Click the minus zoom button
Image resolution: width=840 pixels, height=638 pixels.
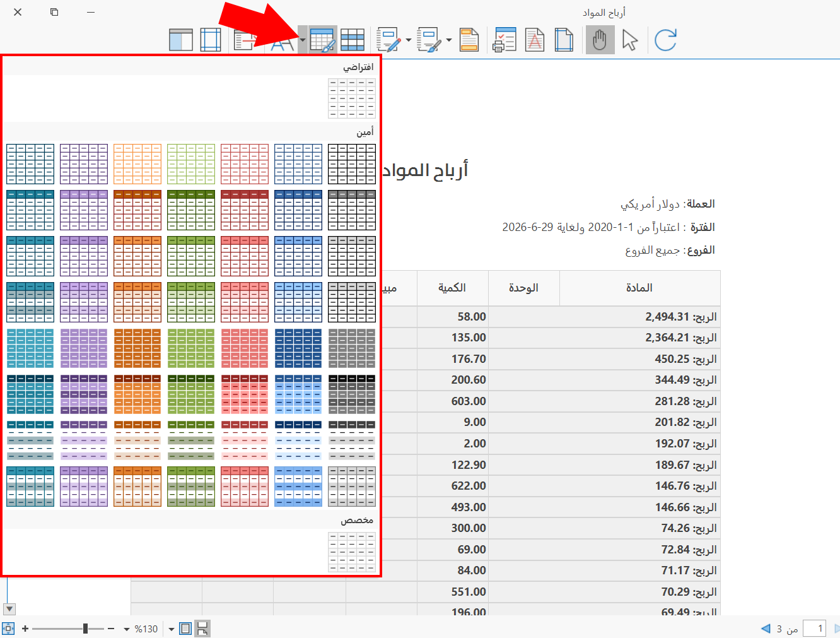111,629
